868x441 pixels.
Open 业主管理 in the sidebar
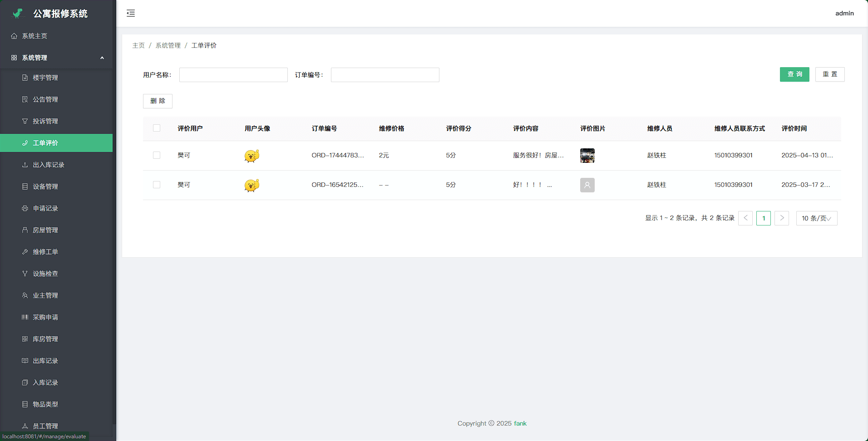(x=45, y=295)
